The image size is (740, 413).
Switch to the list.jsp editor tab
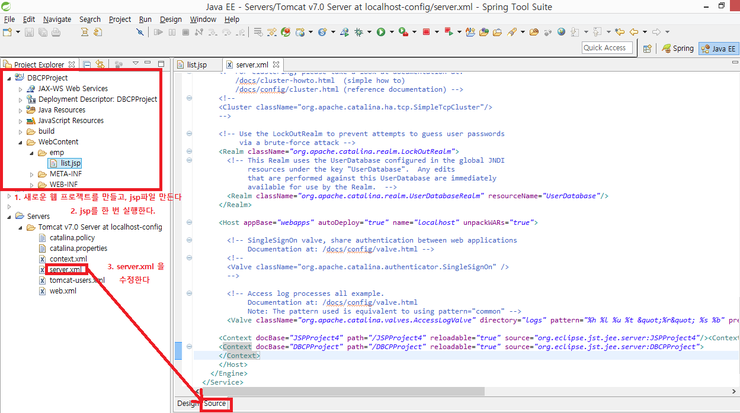click(x=196, y=65)
